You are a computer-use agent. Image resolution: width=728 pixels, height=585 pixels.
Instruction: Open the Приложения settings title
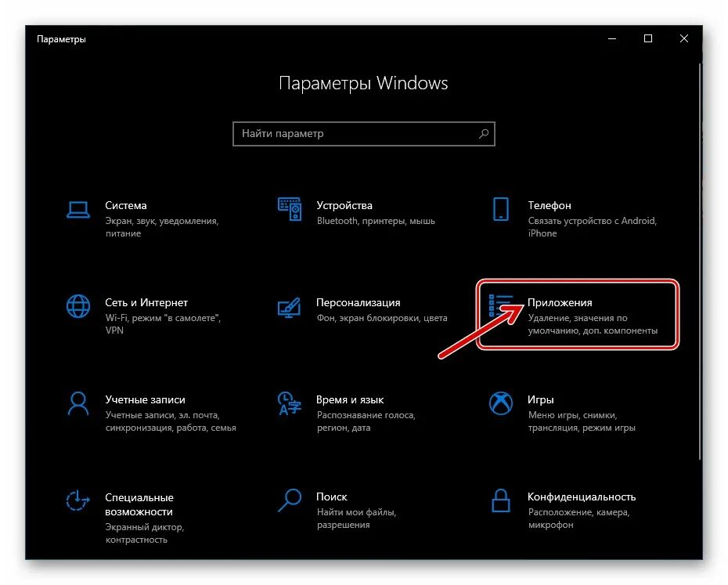(x=560, y=302)
